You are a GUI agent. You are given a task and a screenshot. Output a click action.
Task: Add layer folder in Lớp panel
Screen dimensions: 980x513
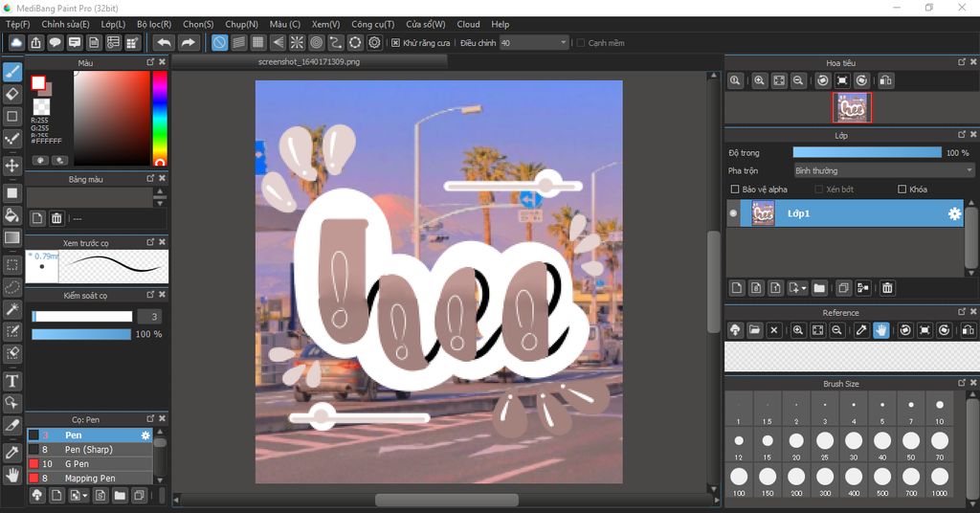pos(819,288)
